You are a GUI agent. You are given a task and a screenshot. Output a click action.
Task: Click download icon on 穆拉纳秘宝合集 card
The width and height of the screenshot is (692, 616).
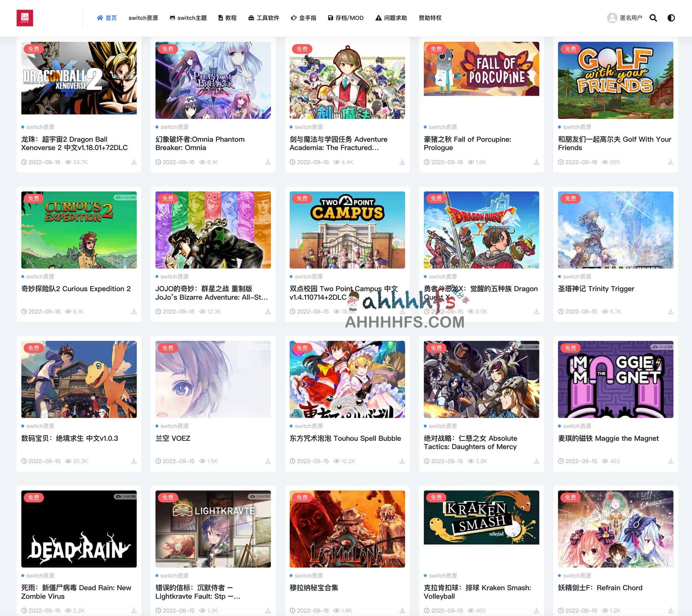click(x=402, y=611)
